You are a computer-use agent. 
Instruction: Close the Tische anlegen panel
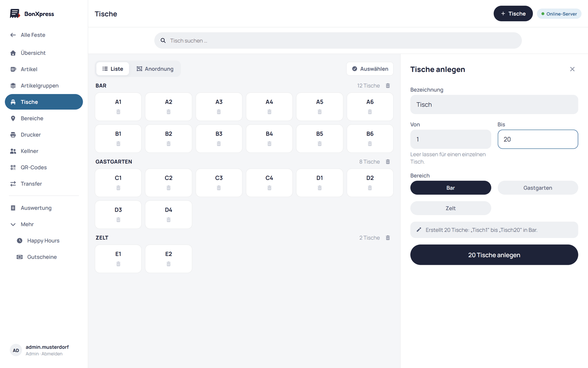click(x=572, y=69)
